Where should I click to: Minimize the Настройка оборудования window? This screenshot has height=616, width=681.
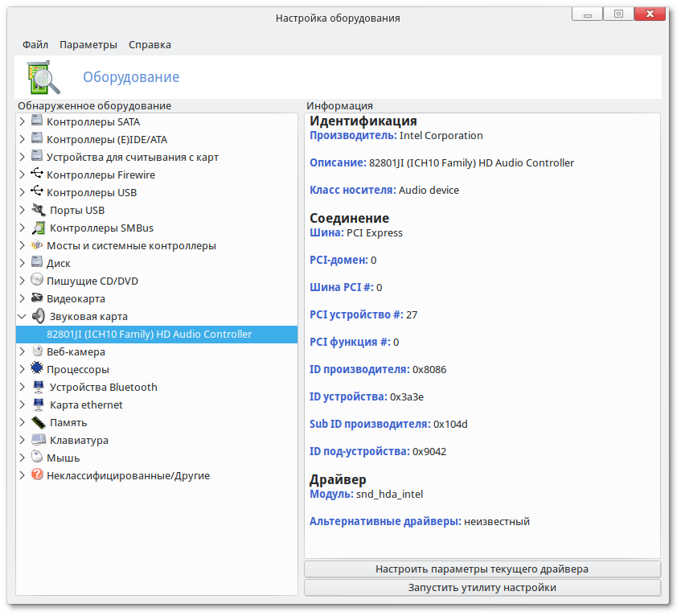pyautogui.click(x=587, y=14)
